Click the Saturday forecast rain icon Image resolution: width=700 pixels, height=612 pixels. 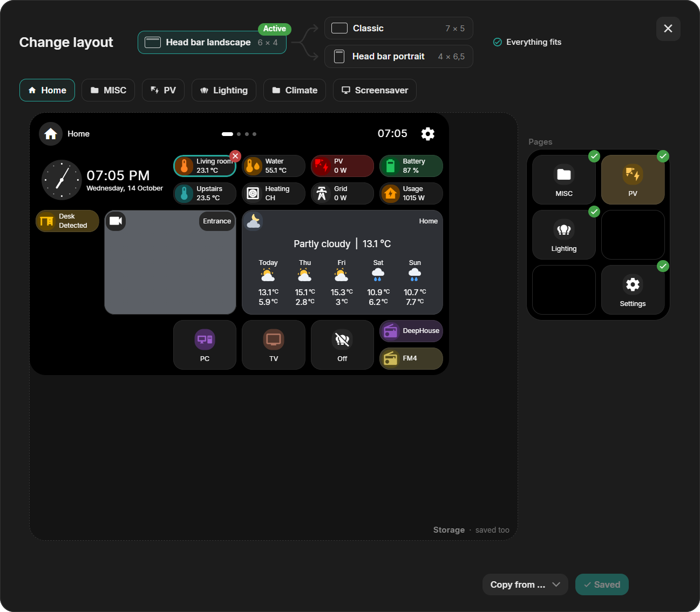[x=378, y=275]
